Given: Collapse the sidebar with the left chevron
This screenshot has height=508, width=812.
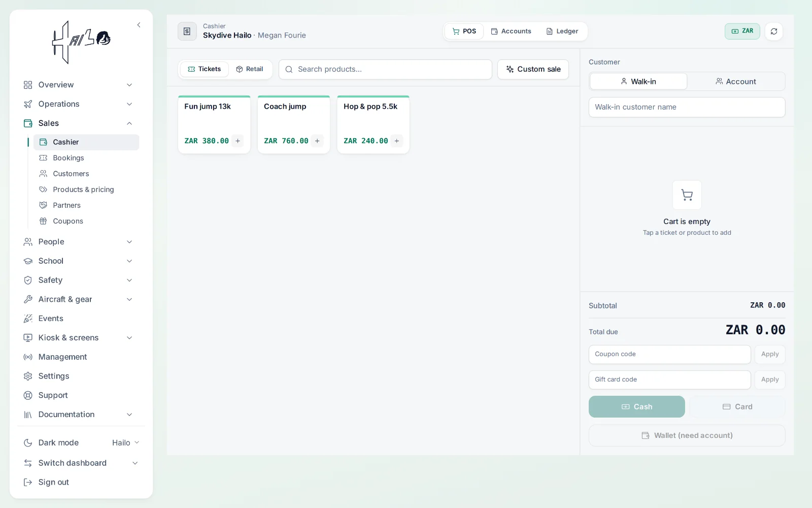Looking at the screenshot, I should pyautogui.click(x=139, y=25).
